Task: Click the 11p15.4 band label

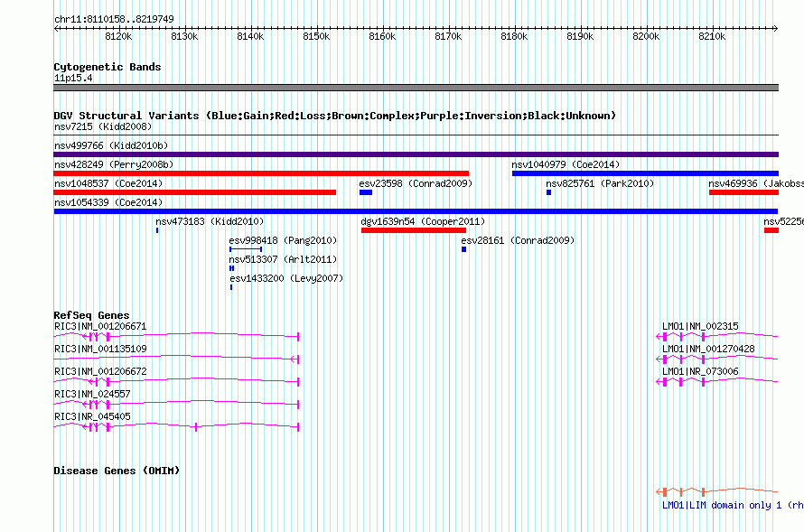Action: click(73, 78)
